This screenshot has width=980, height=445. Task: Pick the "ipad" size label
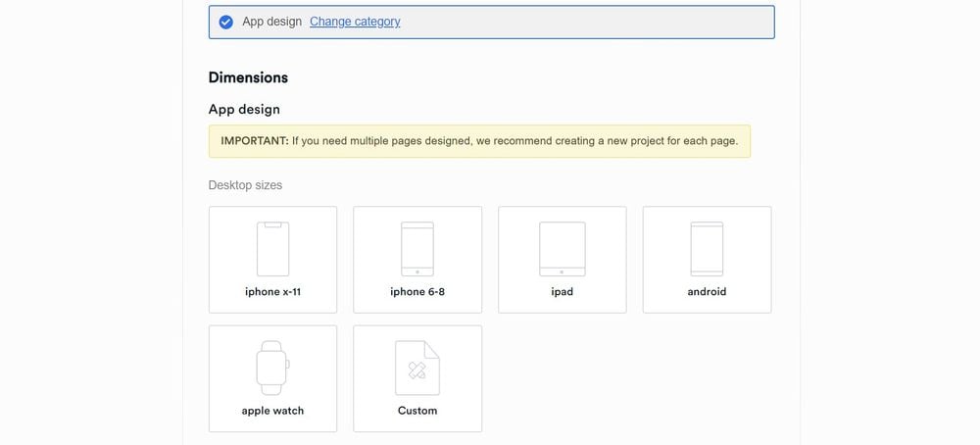(563, 292)
